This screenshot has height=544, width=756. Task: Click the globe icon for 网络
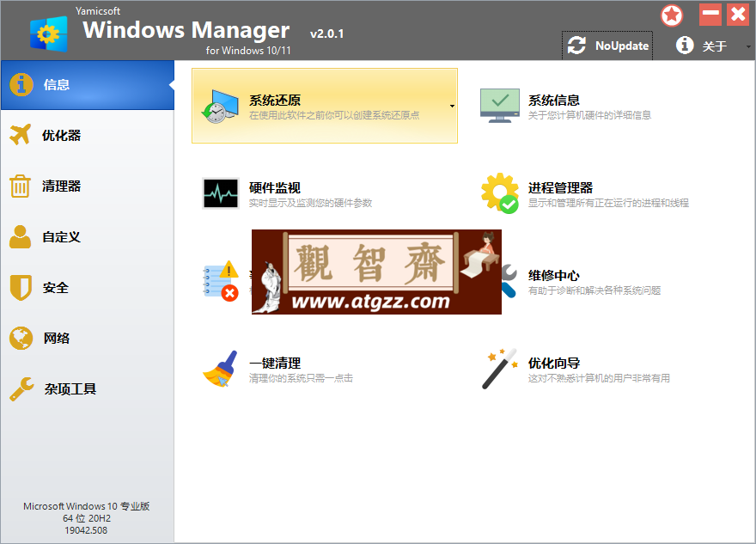(x=21, y=339)
